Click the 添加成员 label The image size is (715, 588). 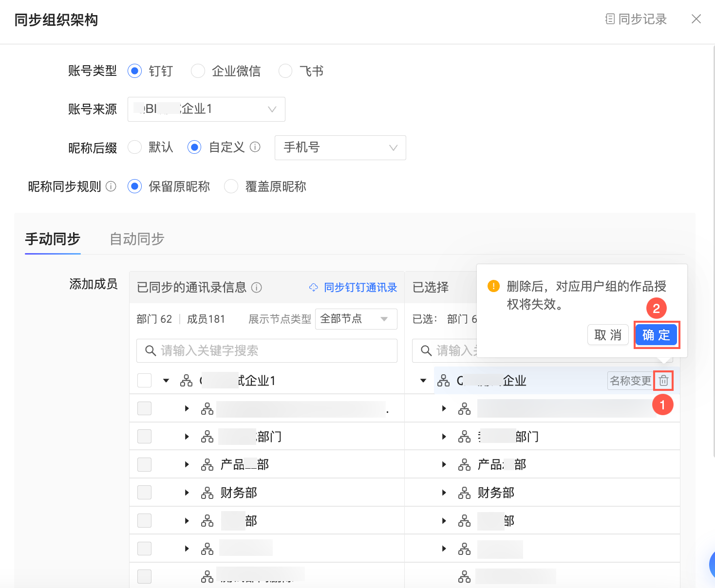(94, 284)
